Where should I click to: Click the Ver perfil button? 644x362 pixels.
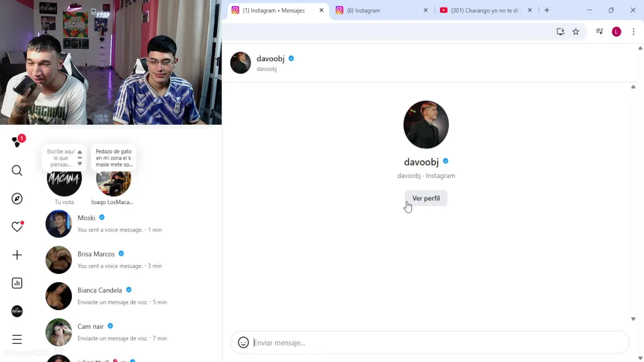426,198
